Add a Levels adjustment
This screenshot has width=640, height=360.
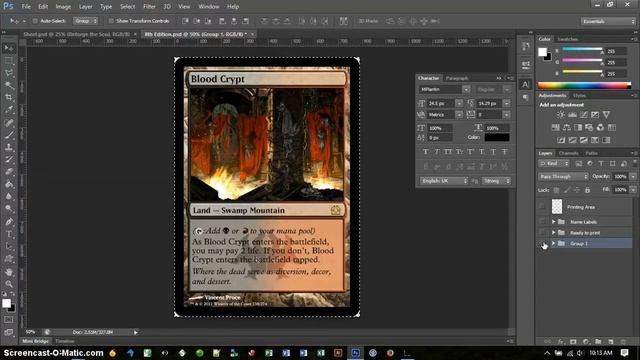[x=572, y=115]
